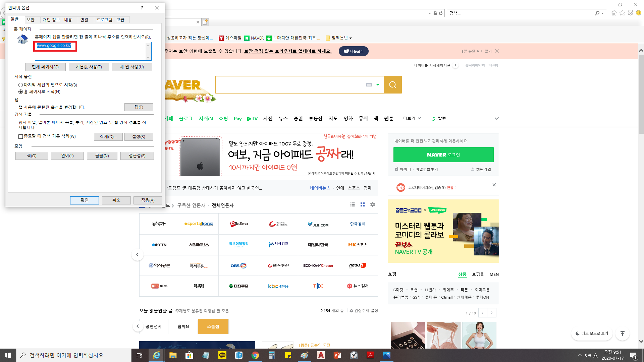This screenshot has width=644, height=362.
Task: Click 현재 페이지 button
Action: [x=45, y=67]
